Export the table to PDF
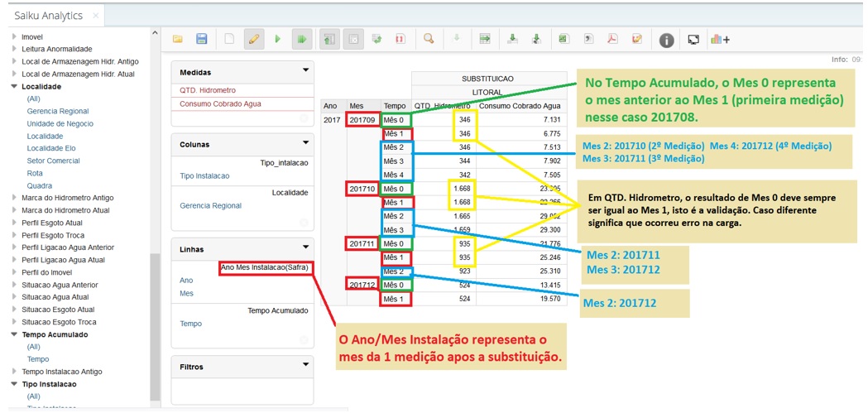This screenshot has height=413, width=868. click(612, 39)
